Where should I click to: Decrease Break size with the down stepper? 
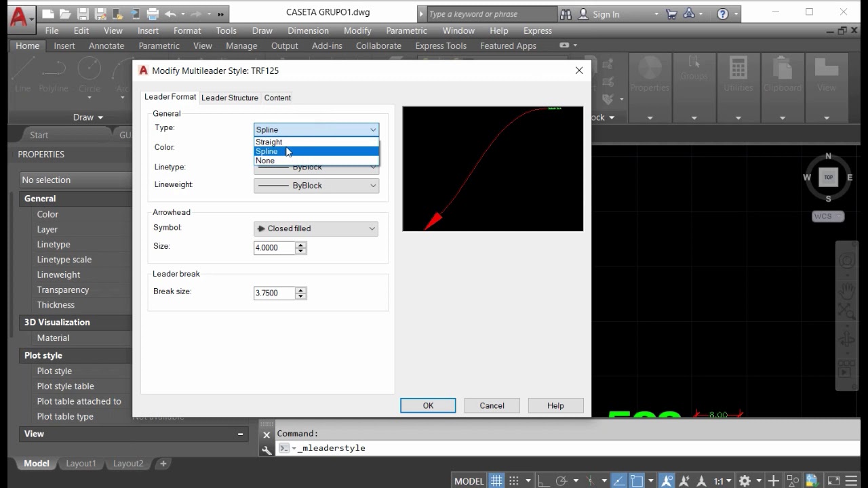tap(301, 296)
